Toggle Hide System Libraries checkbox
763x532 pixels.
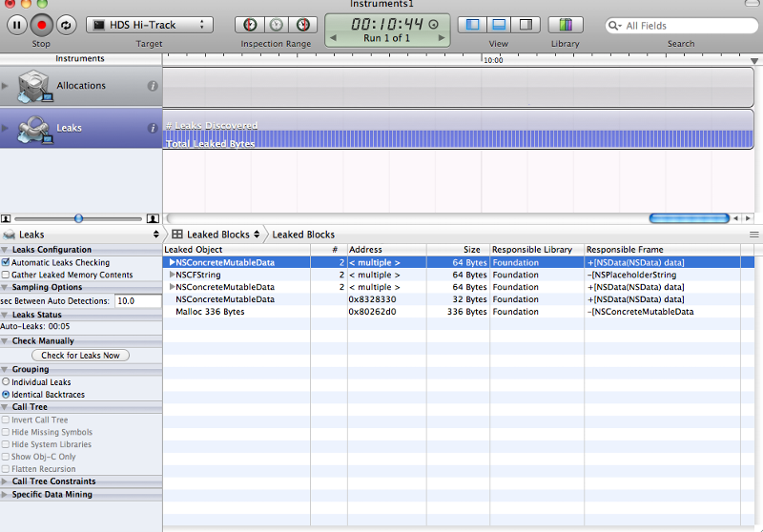pos(6,444)
